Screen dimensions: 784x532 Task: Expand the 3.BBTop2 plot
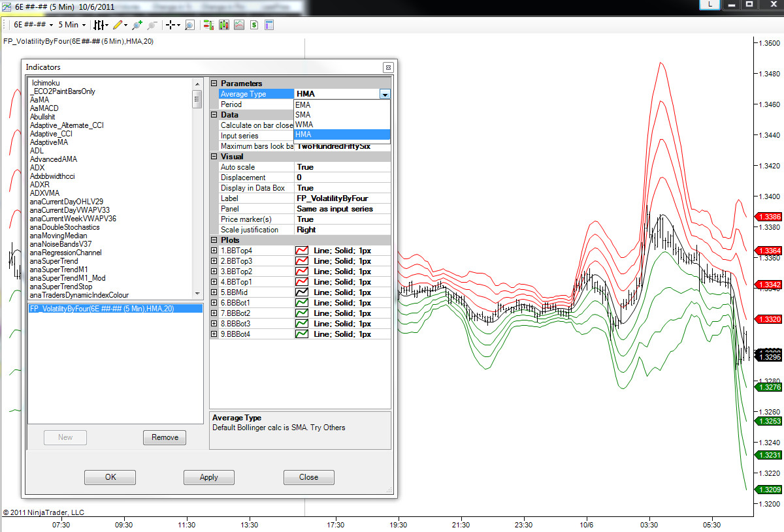(x=214, y=272)
